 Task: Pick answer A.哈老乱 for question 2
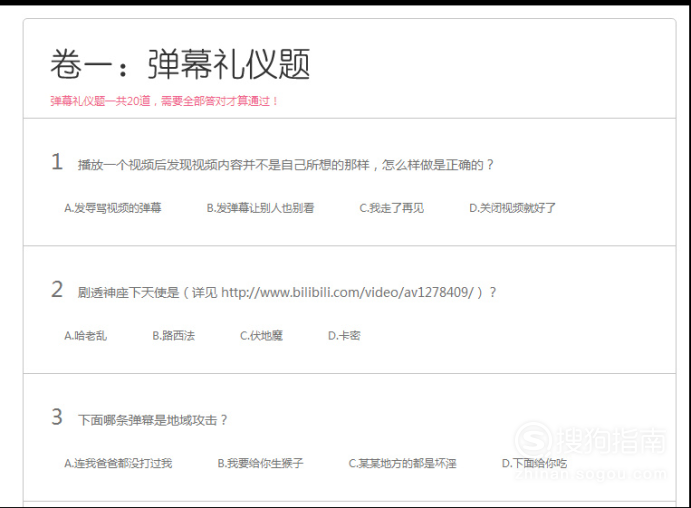coord(85,336)
